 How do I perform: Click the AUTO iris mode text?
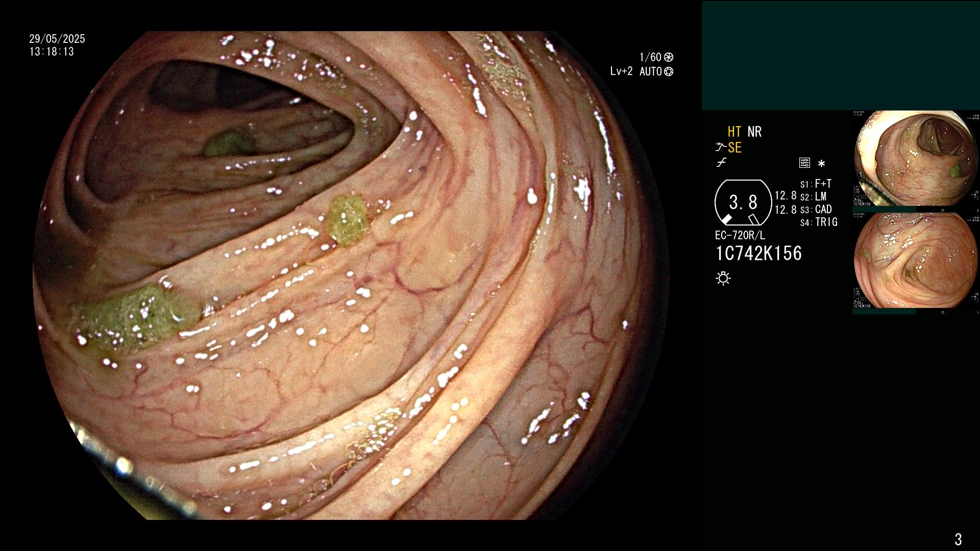click(651, 71)
